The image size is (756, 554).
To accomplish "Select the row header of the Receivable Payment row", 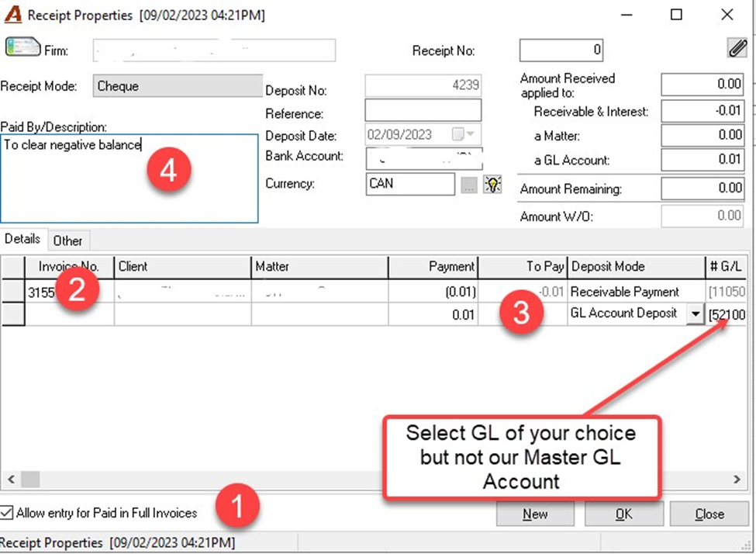I will coord(13,292).
